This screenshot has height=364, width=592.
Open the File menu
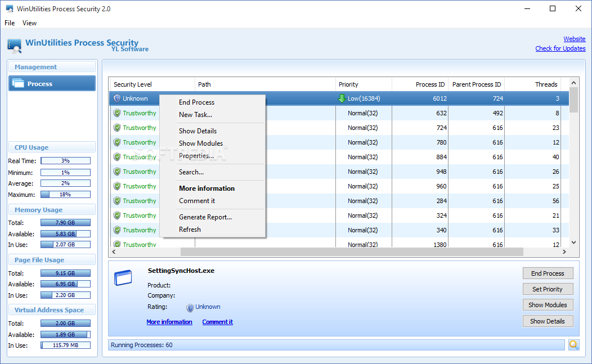point(10,23)
